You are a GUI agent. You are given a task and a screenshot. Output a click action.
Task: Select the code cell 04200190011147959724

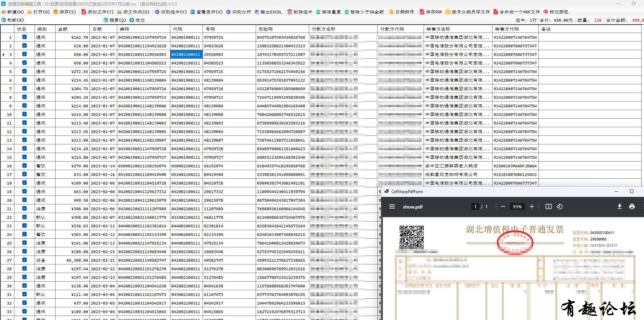tap(143, 37)
